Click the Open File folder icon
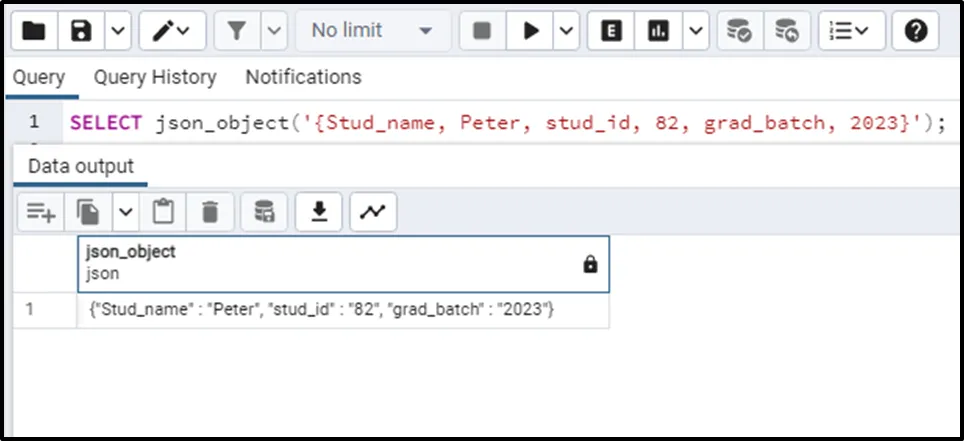964x441 pixels. (x=35, y=31)
